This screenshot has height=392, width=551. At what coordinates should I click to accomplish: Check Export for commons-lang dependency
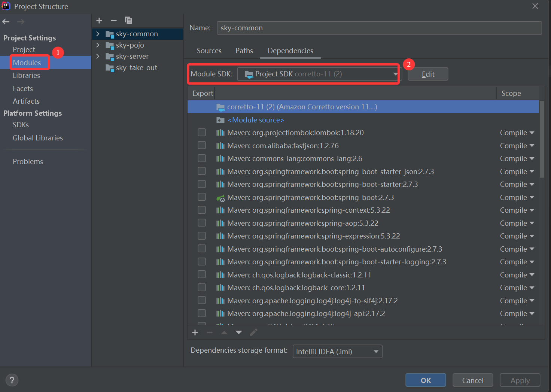pos(202,158)
